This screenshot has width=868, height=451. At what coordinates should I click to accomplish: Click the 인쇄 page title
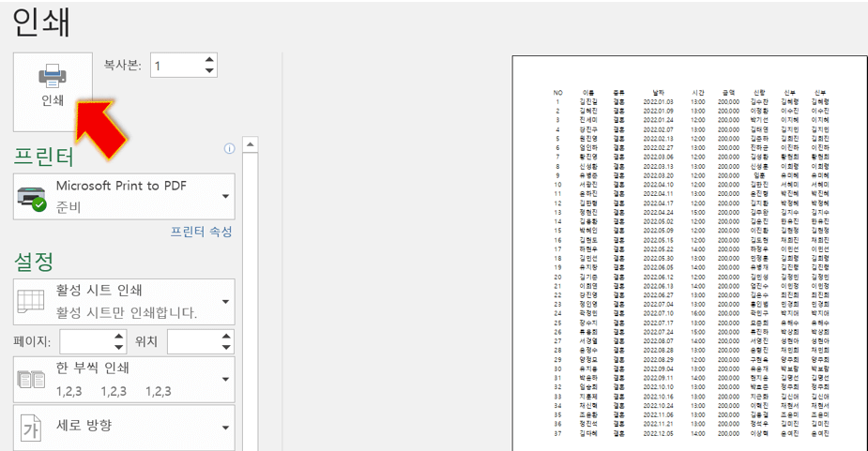click(41, 23)
